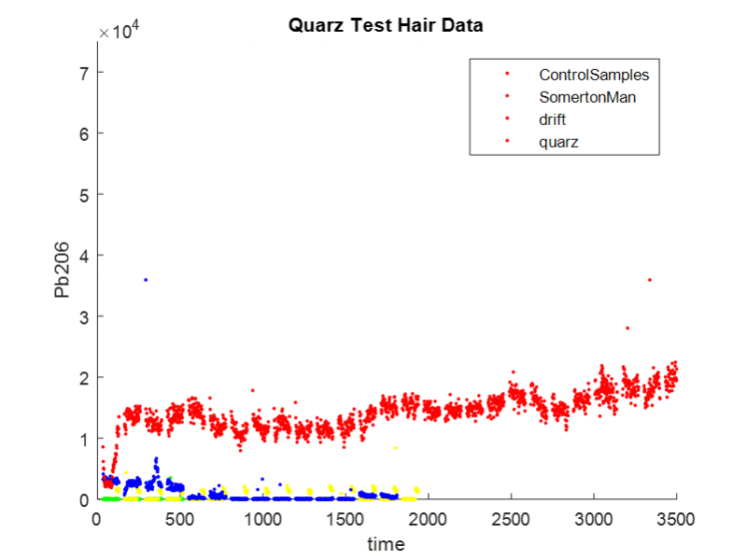Click the red marker beside SomertonMan
This screenshot has height=560, width=747.
pos(506,96)
